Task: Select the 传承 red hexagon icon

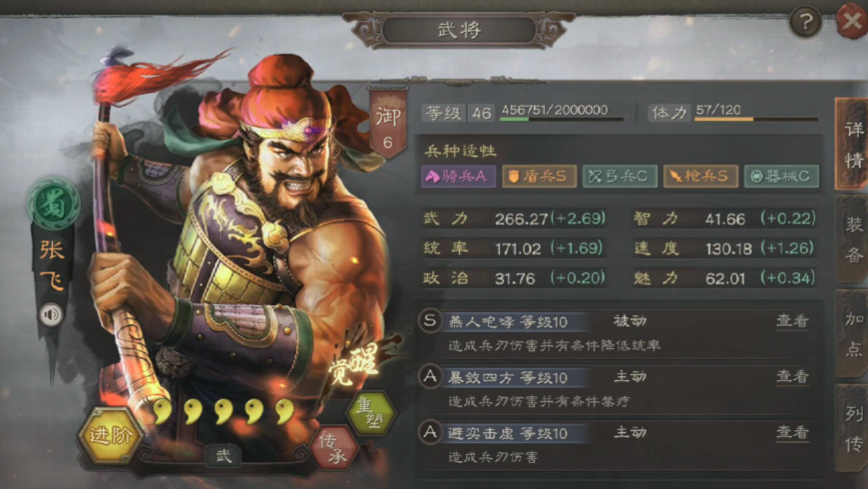Action: (x=336, y=447)
